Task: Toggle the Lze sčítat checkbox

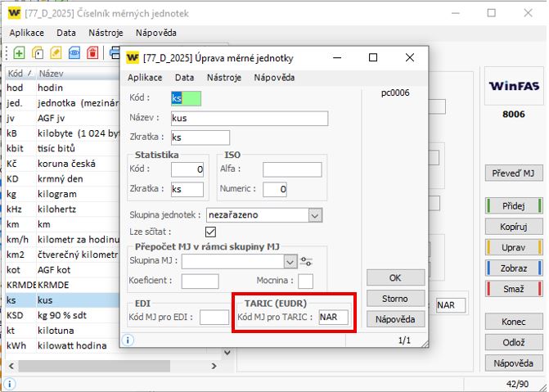Action: [x=210, y=232]
